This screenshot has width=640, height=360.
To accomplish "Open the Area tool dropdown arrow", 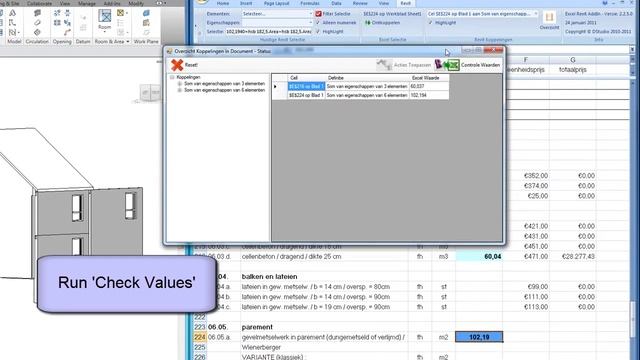I will pyautogui.click(x=127, y=13).
